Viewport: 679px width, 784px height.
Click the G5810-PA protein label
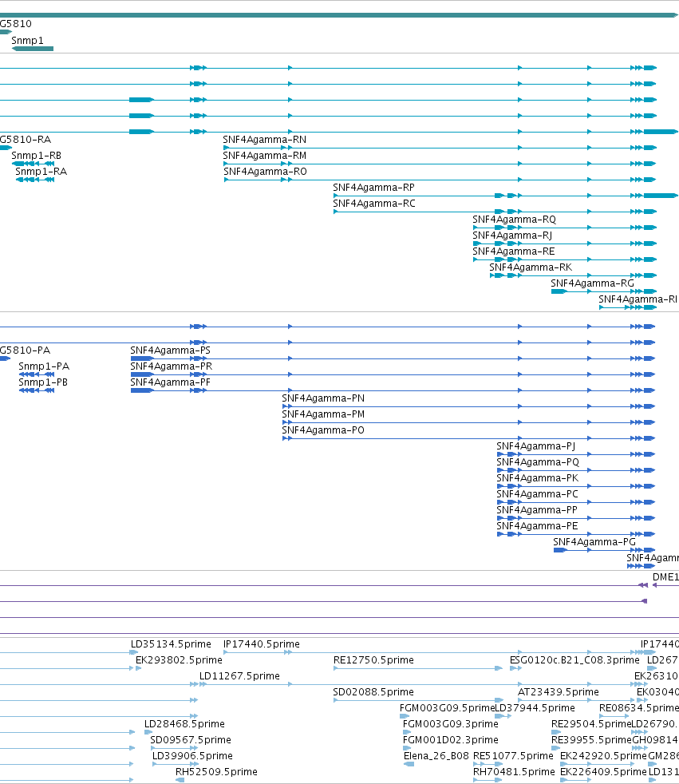(x=25, y=350)
